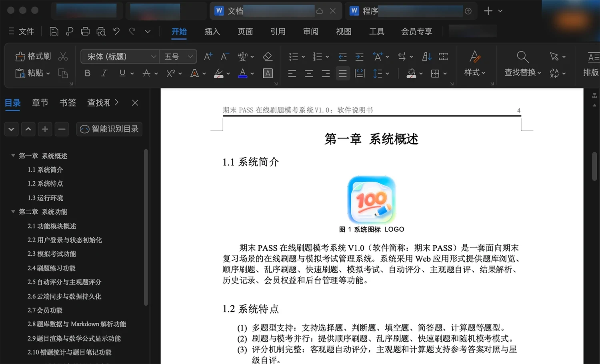Open the 章节 tab in navigation pane

[40, 103]
